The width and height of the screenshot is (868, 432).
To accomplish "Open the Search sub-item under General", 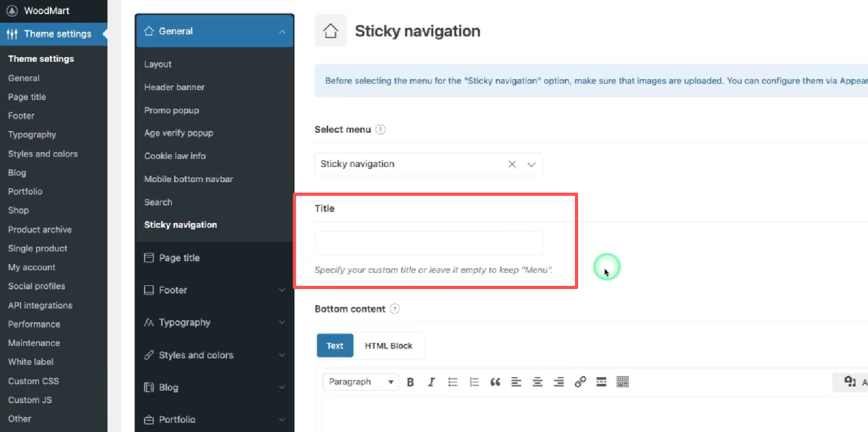I will [158, 202].
